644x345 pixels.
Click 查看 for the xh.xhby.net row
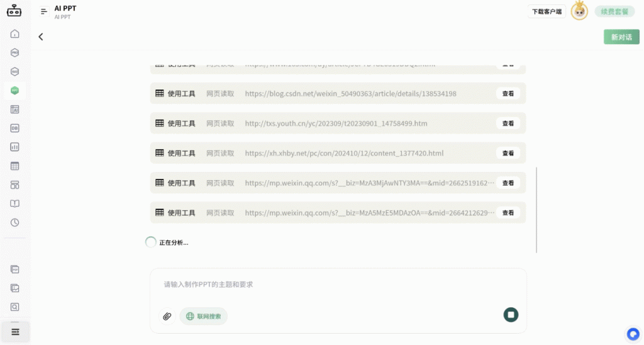[x=508, y=153]
